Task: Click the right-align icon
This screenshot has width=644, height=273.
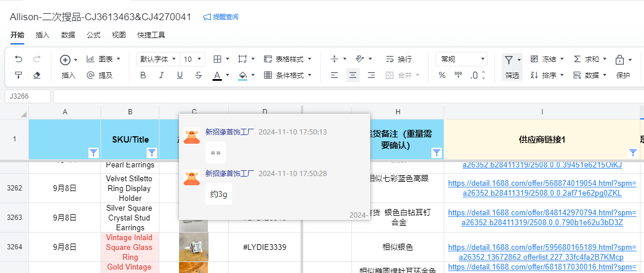Action: coord(371,75)
